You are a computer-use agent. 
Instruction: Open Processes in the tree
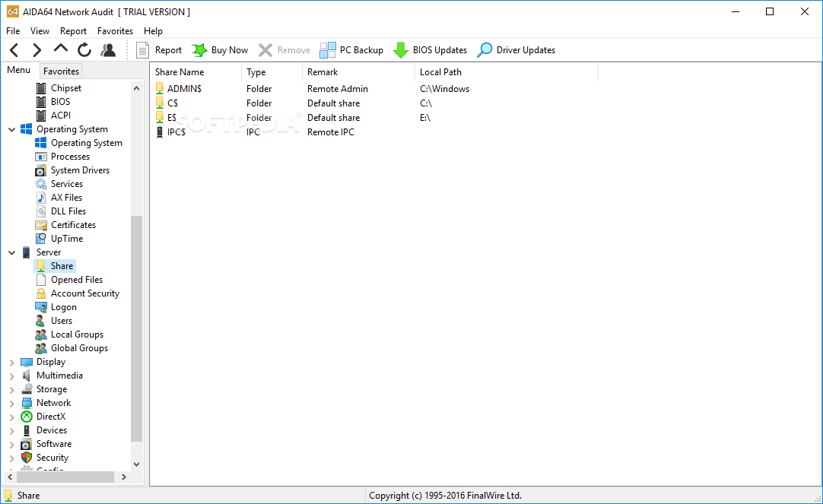(70, 157)
